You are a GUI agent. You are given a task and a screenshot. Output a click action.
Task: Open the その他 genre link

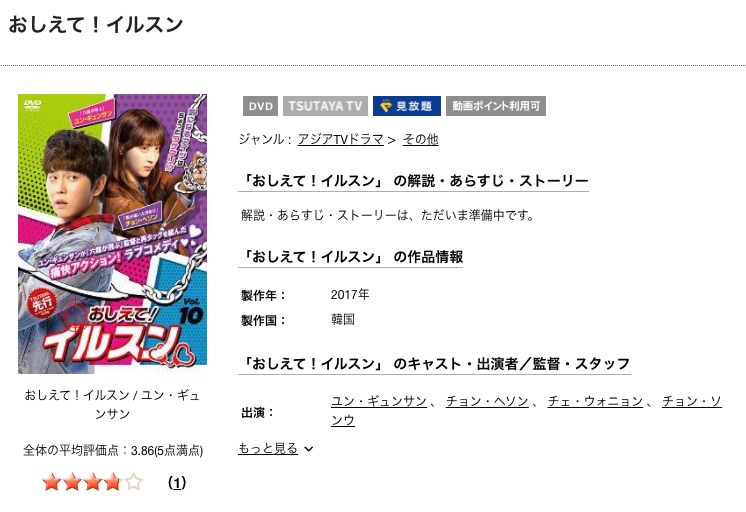pos(420,139)
